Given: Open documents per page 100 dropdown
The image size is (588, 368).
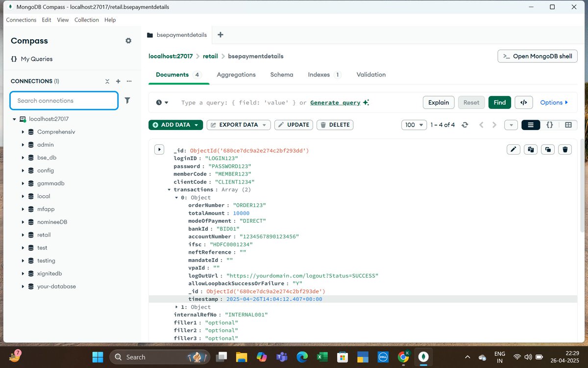Looking at the screenshot, I should click(x=415, y=125).
